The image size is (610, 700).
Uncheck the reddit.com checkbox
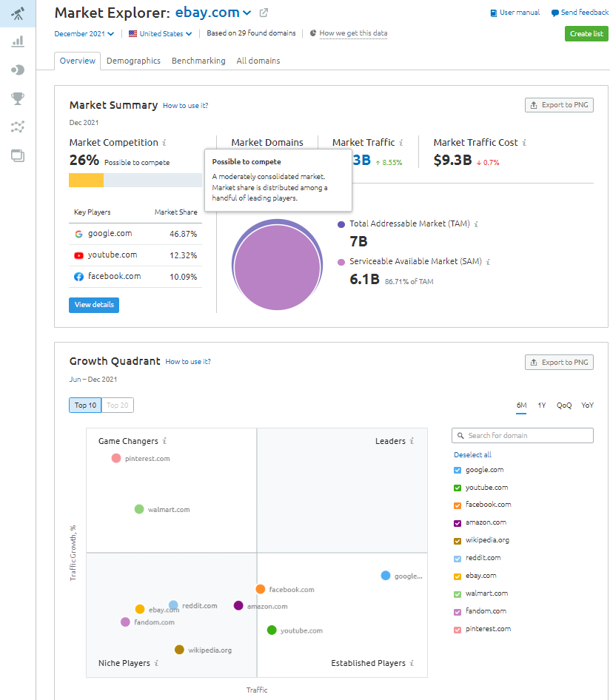click(x=457, y=559)
